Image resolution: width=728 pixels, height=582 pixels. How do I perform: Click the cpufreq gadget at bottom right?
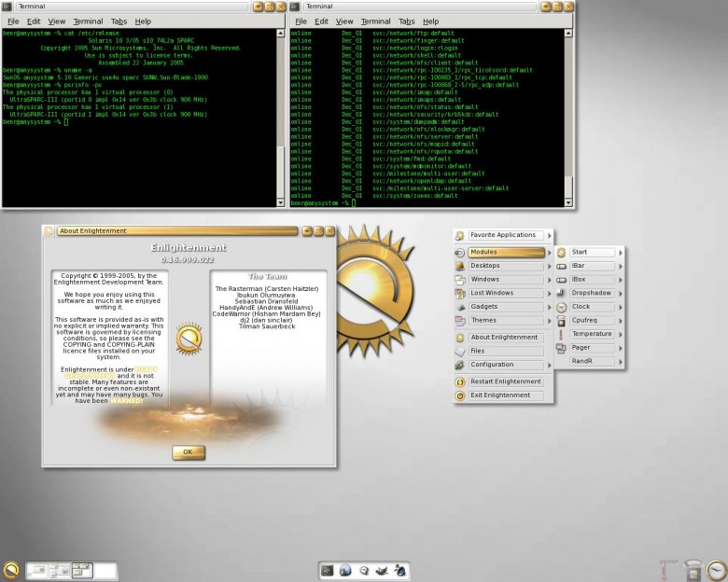pos(693,570)
